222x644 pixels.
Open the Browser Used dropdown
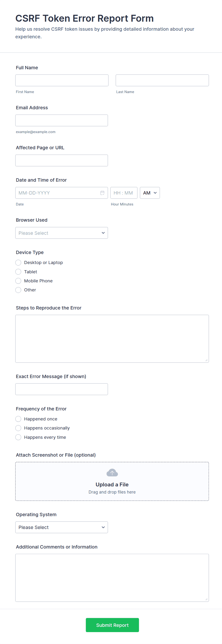pyautogui.click(x=61, y=233)
